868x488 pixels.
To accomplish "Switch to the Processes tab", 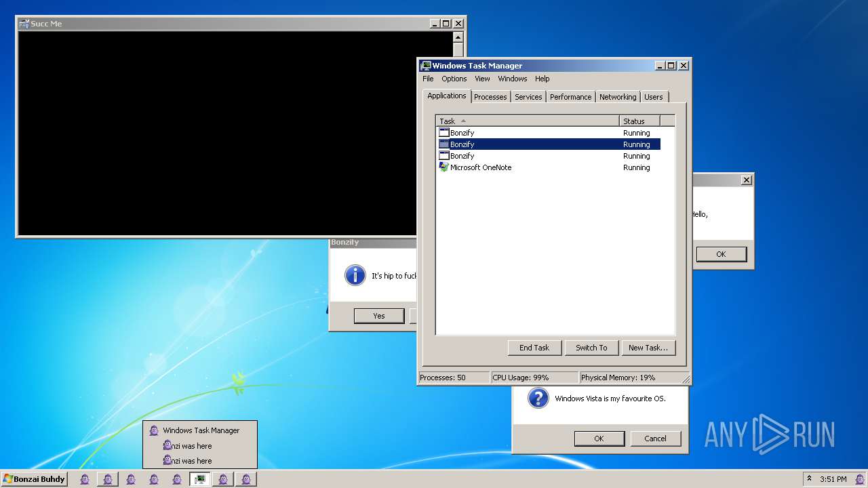I will coord(490,97).
